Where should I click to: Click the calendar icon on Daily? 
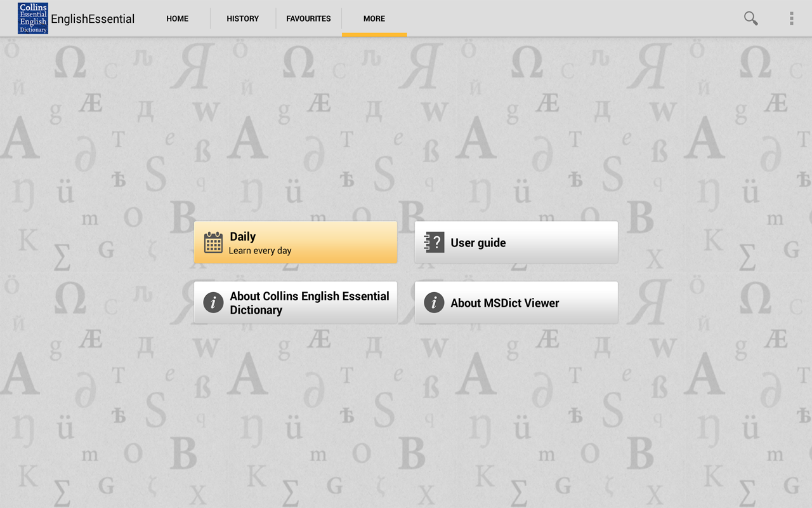point(213,242)
